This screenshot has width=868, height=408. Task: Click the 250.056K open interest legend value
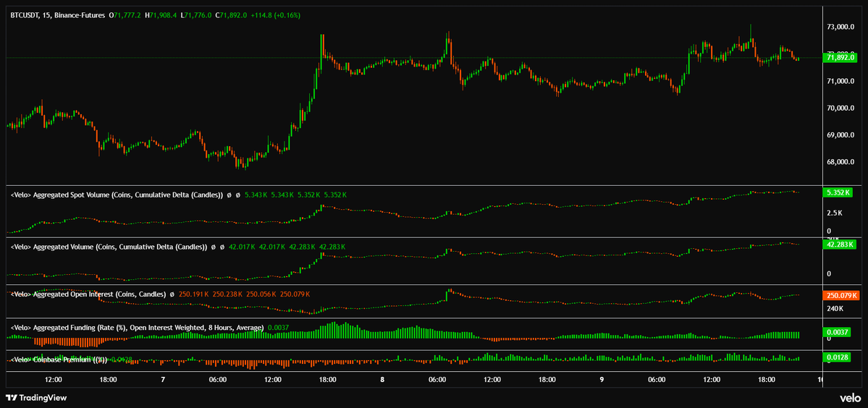[261, 294]
